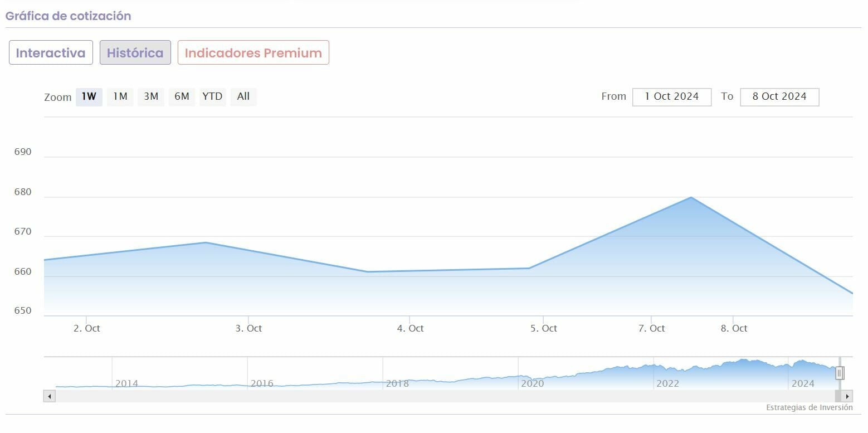868x433 pixels.
Task: Jump to 2016 in the navigator timeline
Action: coord(262,383)
